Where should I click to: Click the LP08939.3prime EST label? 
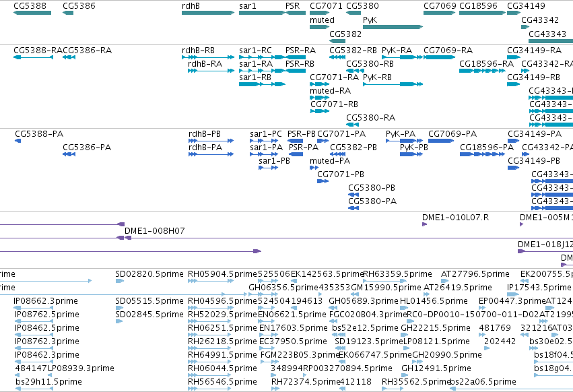(81, 368)
